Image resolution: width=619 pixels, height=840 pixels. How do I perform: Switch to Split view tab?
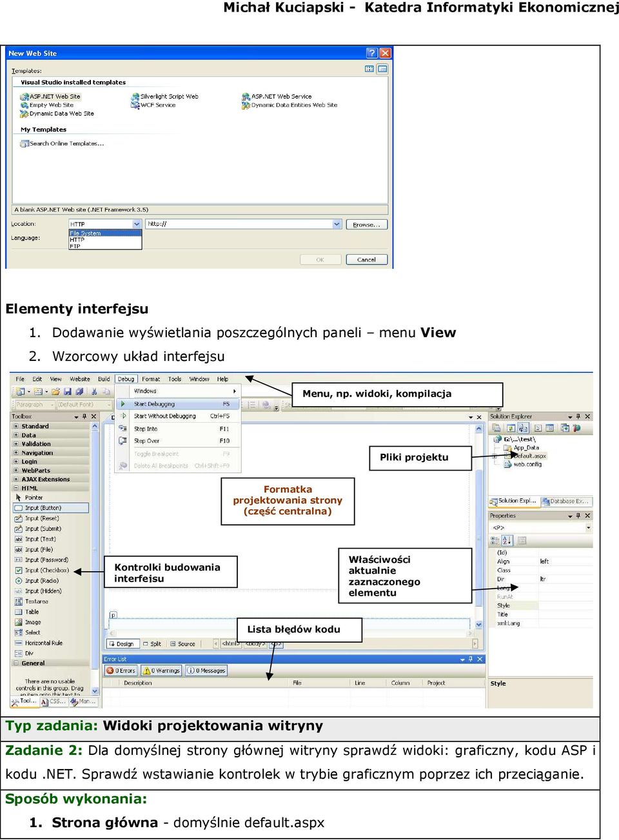[x=153, y=644]
